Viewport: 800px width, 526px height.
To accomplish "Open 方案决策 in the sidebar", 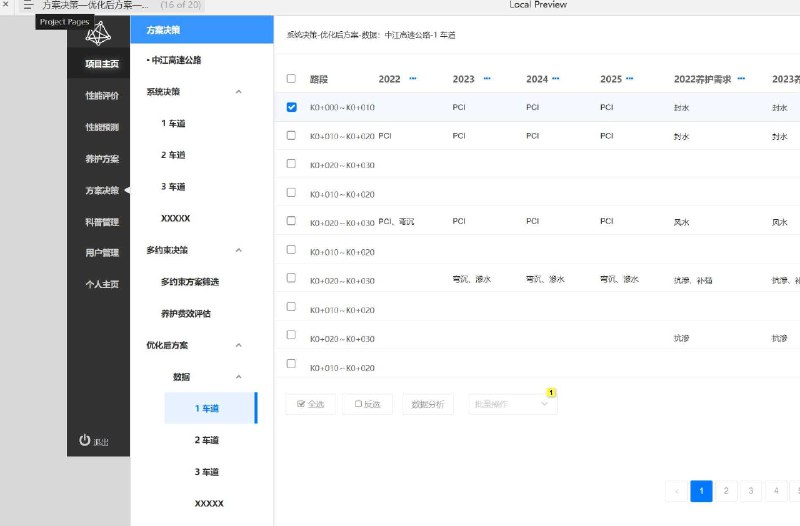I will (102, 190).
